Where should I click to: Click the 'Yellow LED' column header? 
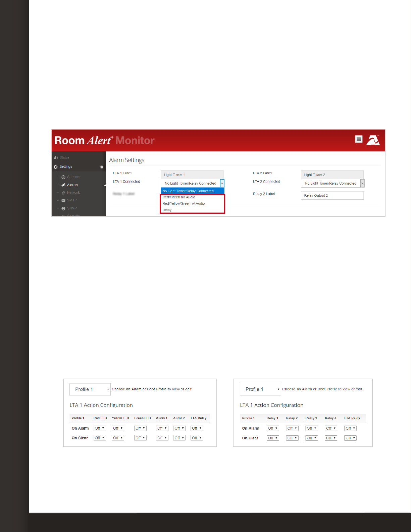pos(120,418)
